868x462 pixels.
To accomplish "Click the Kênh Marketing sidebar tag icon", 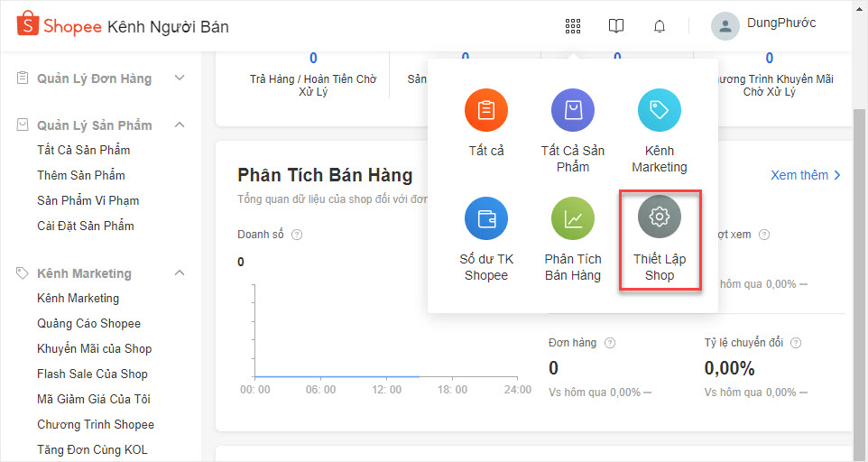I will click(x=23, y=273).
